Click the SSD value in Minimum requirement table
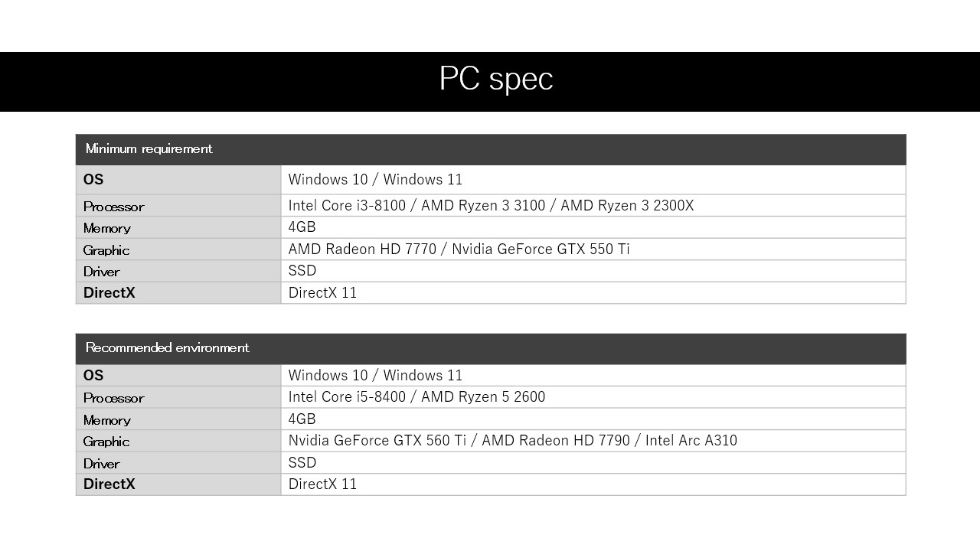The width and height of the screenshot is (980, 551). tap(302, 271)
